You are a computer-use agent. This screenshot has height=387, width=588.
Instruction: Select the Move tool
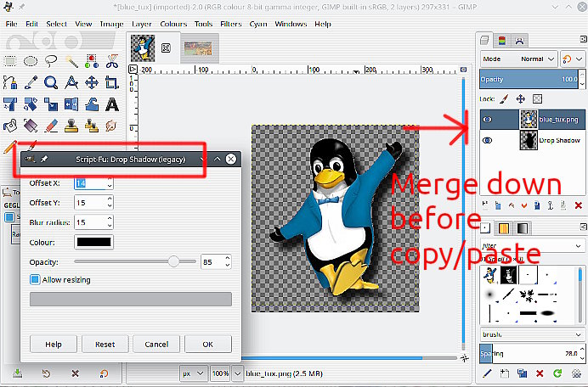coord(92,82)
